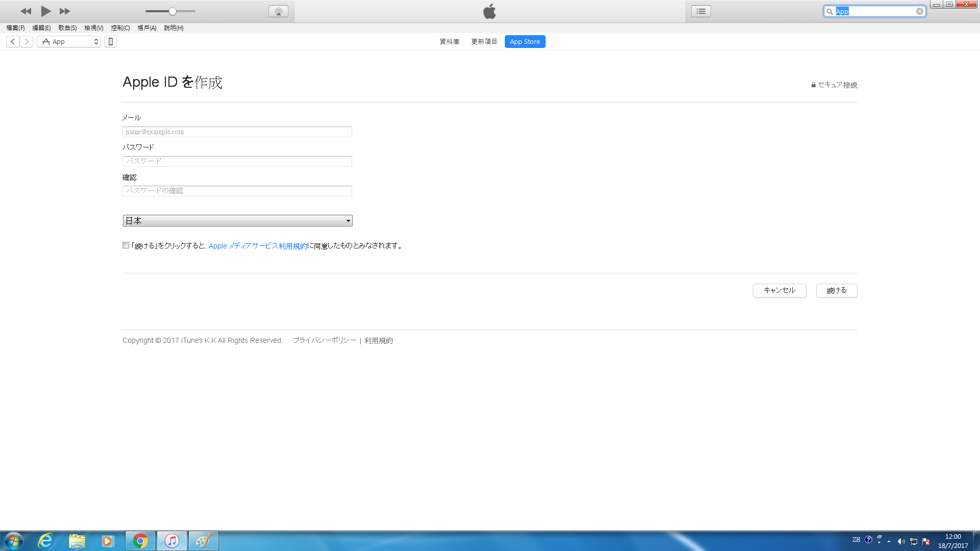The height and width of the screenshot is (551, 980).
Task: Open the App media type selector
Action: (69, 42)
